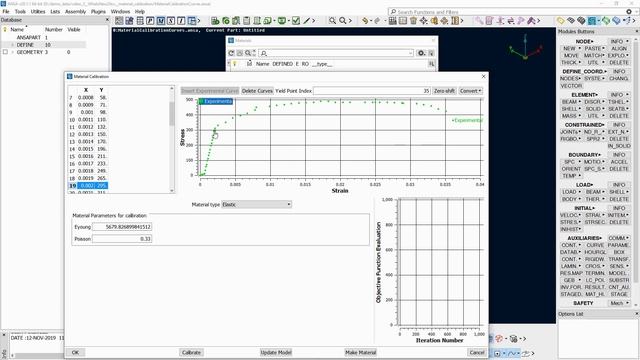Screen dimensions: 640x360
Task: Click the P entity-mode icon in toolbar
Action: coord(150,20)
